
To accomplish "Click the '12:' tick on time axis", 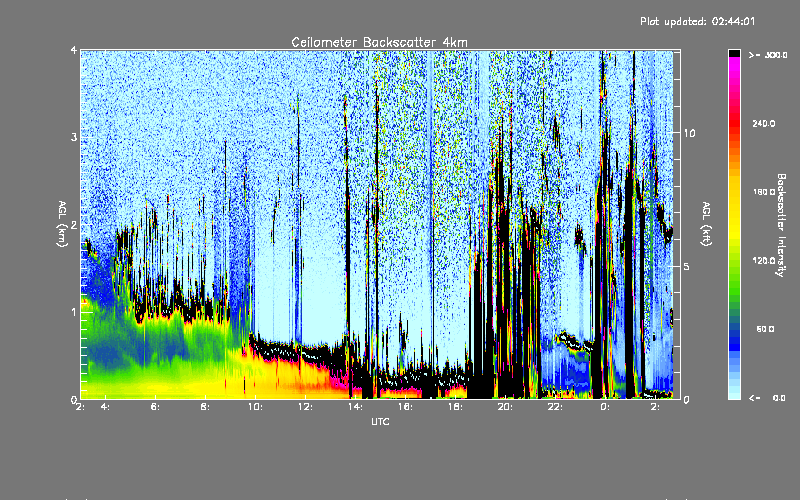I will click(305, 407).
